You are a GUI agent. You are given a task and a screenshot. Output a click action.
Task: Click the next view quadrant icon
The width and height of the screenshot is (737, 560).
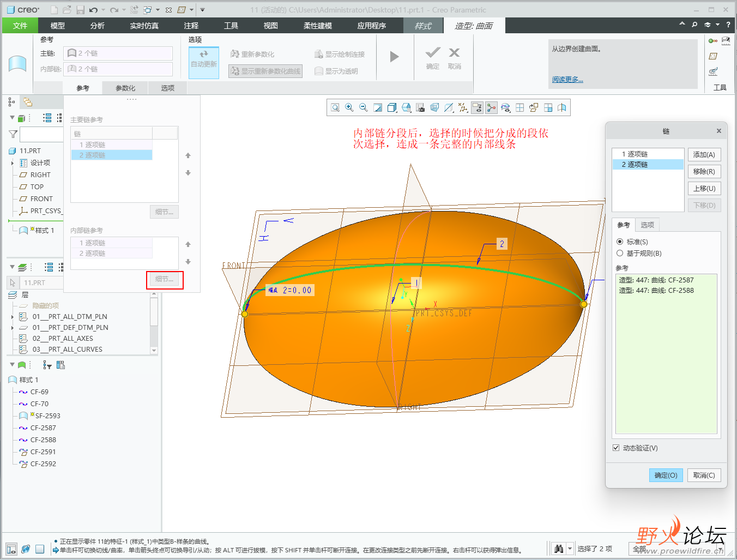[548, 108]
